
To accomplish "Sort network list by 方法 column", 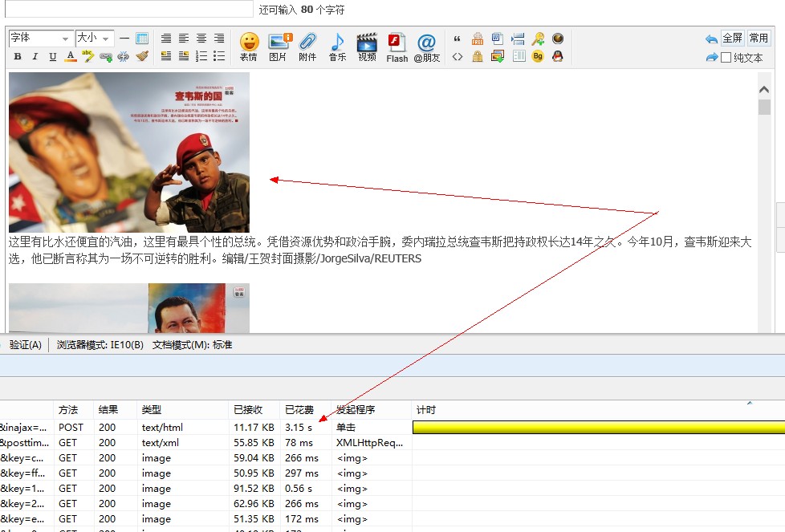I will point(74,410).
